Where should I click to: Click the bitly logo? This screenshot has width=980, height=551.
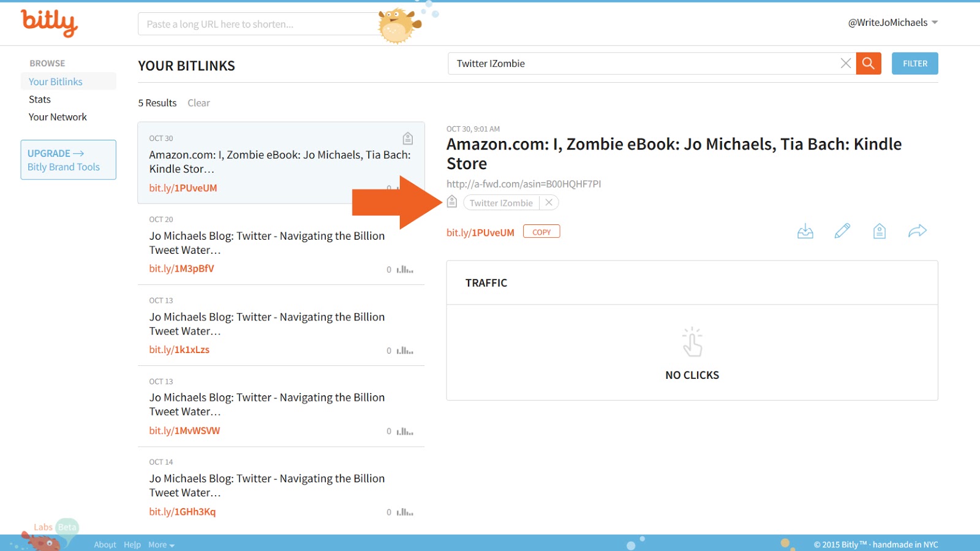[49, 23]
